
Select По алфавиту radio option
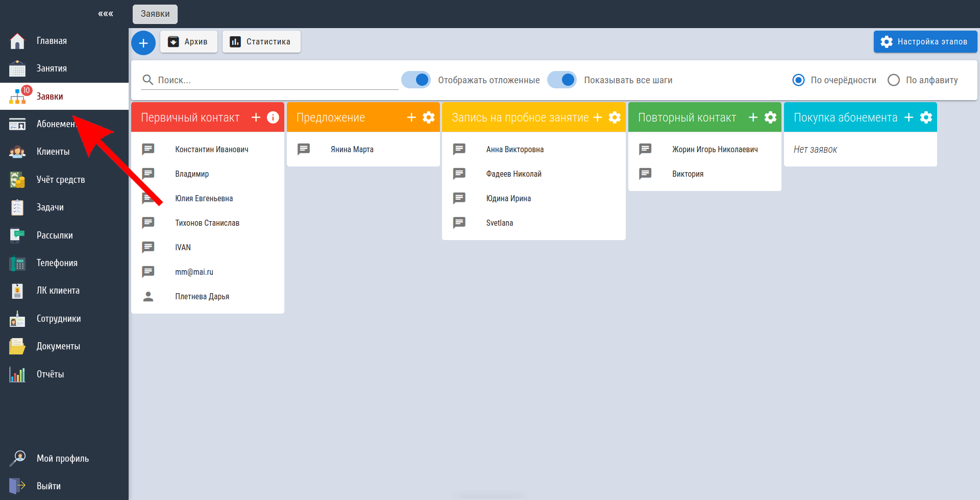click(893, 80)
